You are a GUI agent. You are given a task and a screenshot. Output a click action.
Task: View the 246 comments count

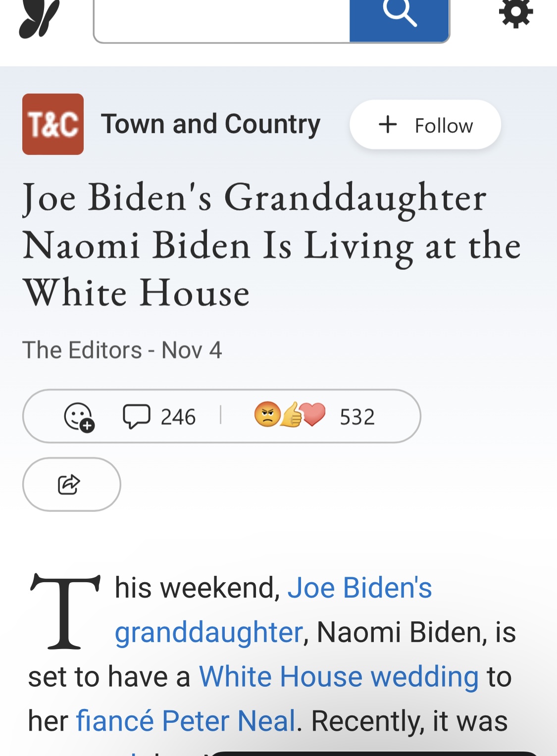coord(178,417)
